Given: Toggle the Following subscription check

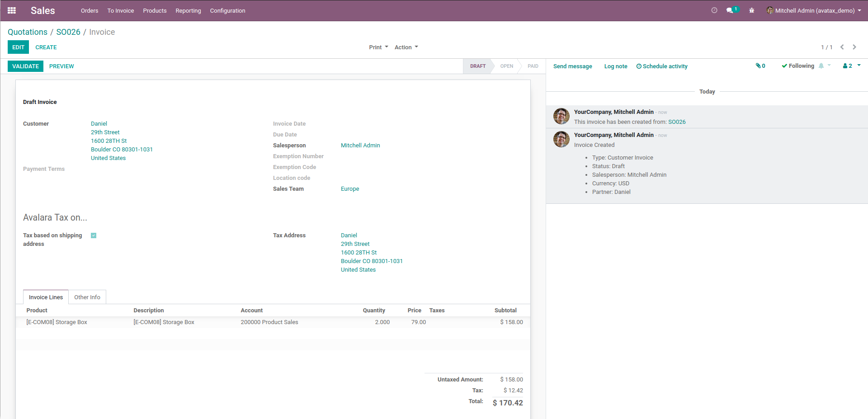Looking at the screenshot, I should 798,66.
